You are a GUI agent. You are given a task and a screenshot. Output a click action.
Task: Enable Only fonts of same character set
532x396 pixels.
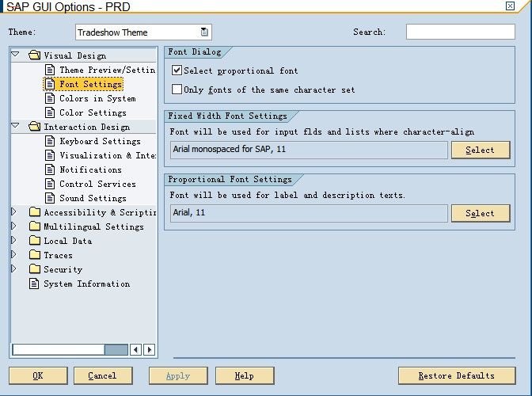(177, 89)
